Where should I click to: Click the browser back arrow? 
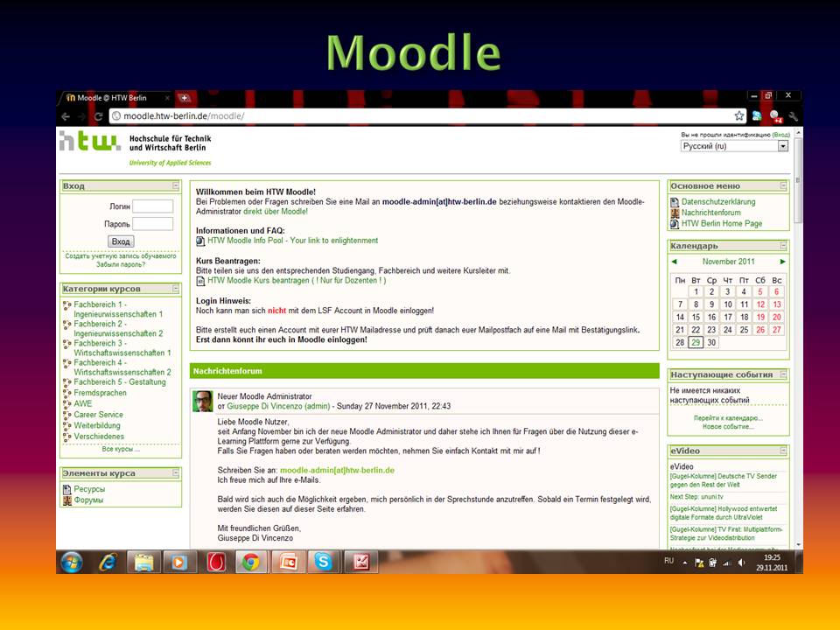(x=66, y=116)
